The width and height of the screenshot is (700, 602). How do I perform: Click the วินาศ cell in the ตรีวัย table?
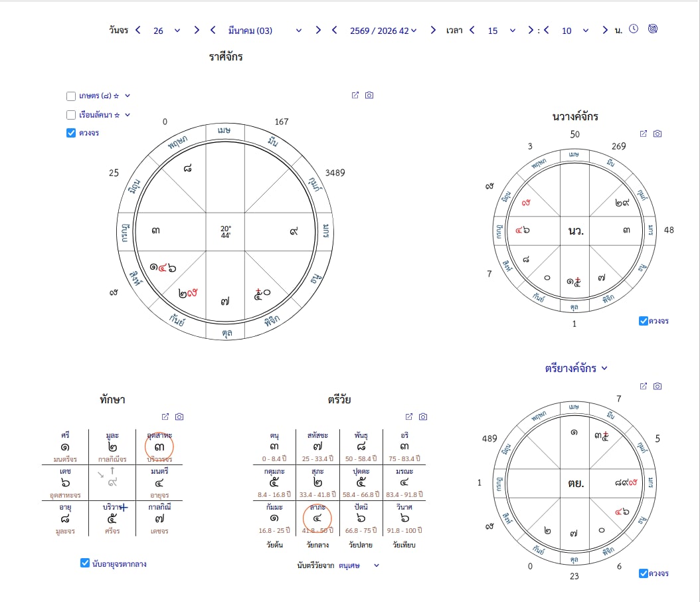click(x=404, y=518)
